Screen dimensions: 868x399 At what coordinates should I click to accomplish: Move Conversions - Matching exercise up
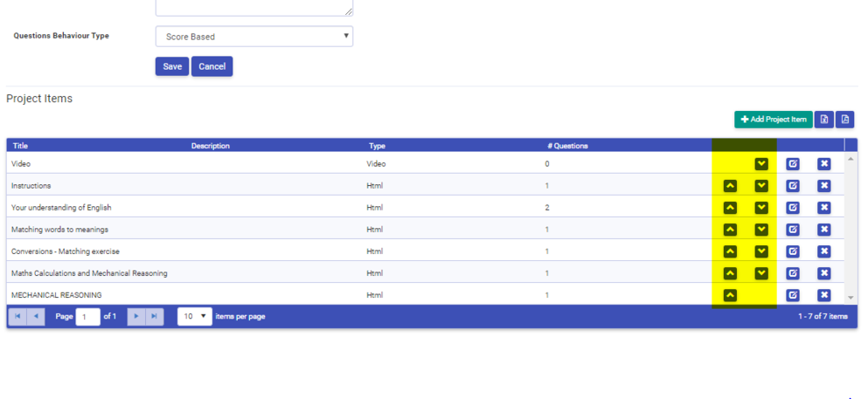point(730,251)
